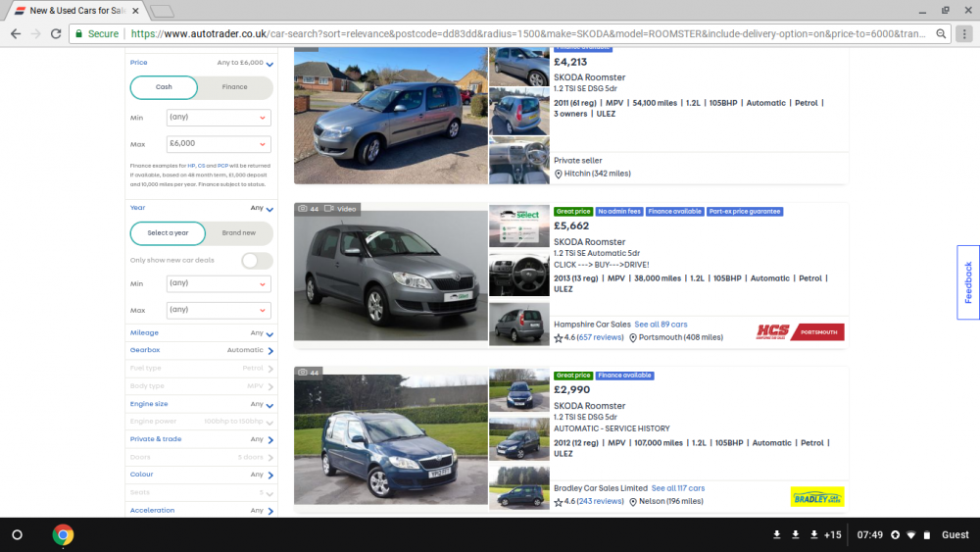Open the PCP finance example link
This screenshot has height=552, width=980.
click(x=222, y=166)
